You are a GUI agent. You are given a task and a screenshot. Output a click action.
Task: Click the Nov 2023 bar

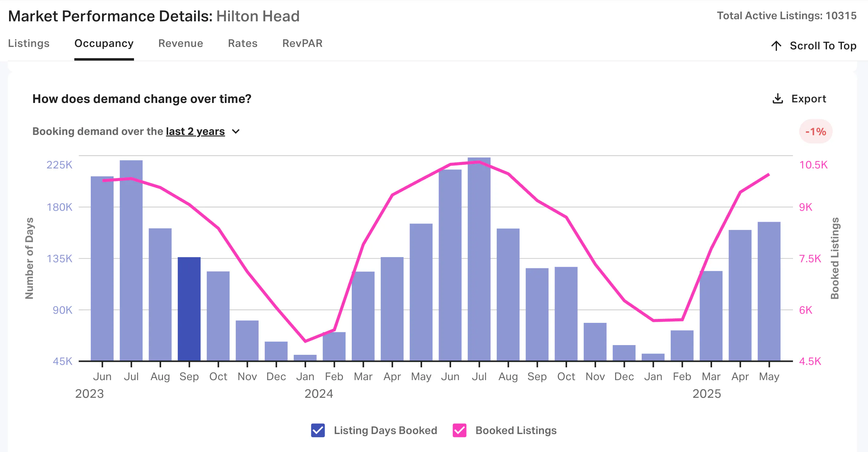[x=247, y=341]
